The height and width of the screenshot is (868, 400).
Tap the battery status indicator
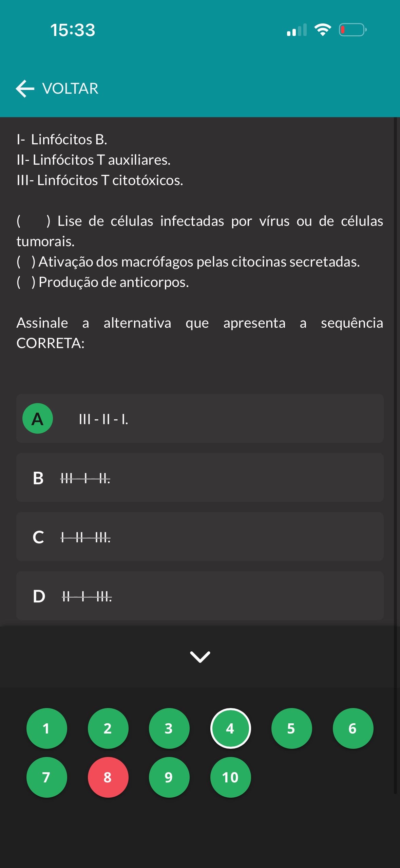pos(353,30)
